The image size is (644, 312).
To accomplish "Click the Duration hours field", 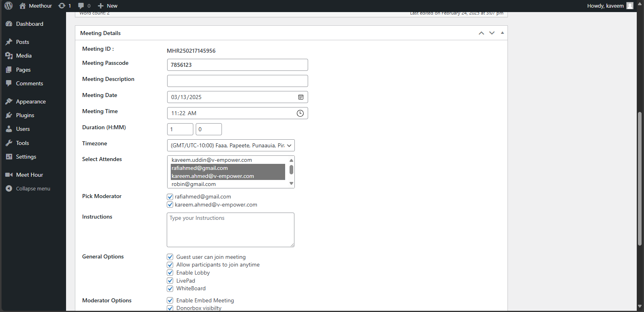I will click(x=180, y=129).
